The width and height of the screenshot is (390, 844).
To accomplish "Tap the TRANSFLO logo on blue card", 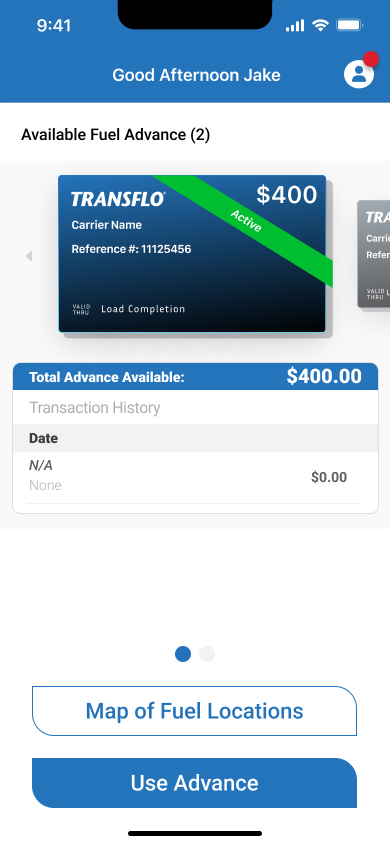I will pos(118,199).
